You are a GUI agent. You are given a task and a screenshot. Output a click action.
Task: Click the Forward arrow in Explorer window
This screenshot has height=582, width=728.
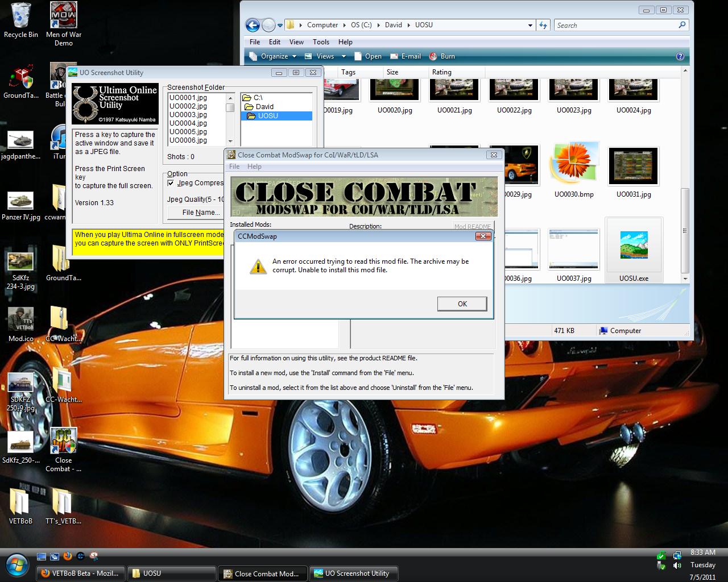point(268,25)
